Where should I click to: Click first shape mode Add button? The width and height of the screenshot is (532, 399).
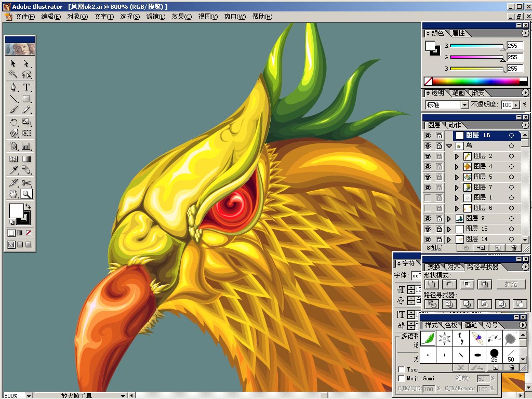432,284
